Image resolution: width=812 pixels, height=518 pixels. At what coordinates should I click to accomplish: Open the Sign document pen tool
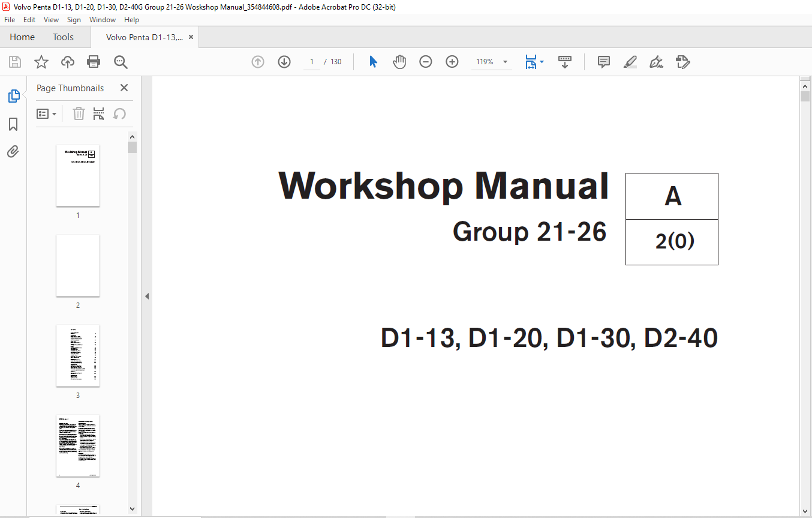[656, 62]
